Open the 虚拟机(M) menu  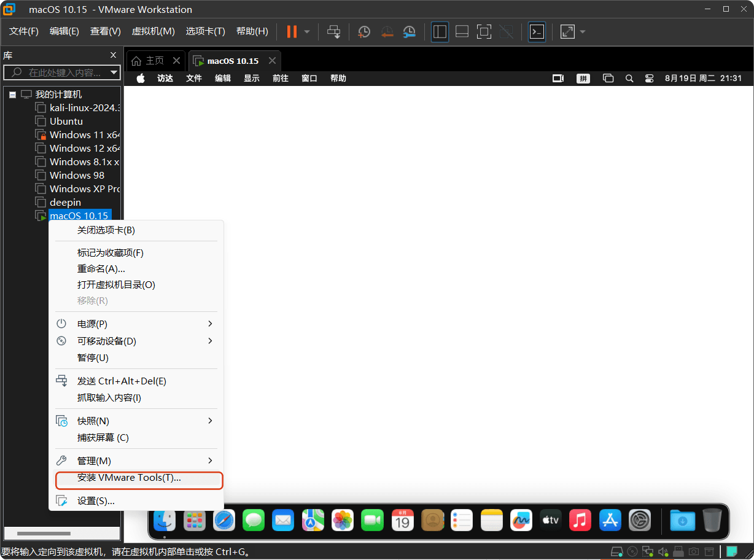click(x=152, y=31)
